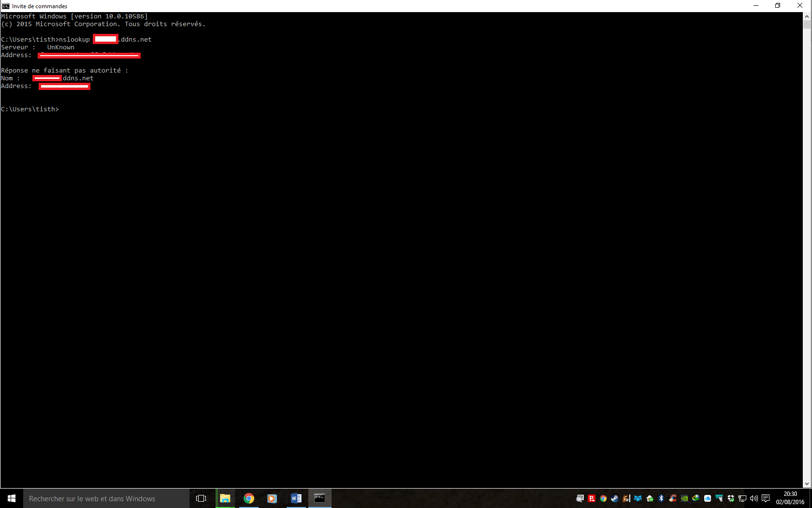Open the volume control in the tray
This screenshot has height=508, width=812.
(x=754, y=498)
